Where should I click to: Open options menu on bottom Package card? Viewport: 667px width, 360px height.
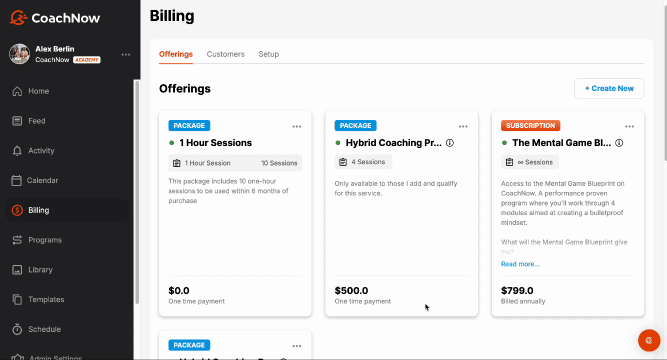click(296, 346)
